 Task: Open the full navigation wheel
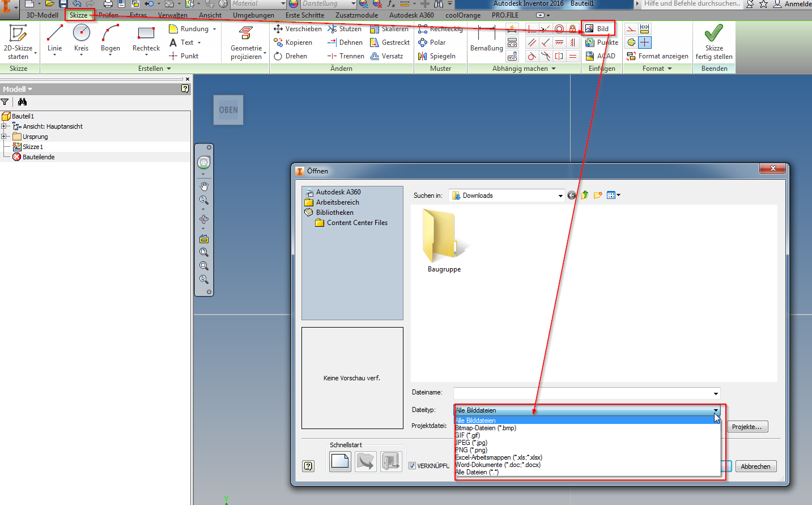(x=203, y=163)
